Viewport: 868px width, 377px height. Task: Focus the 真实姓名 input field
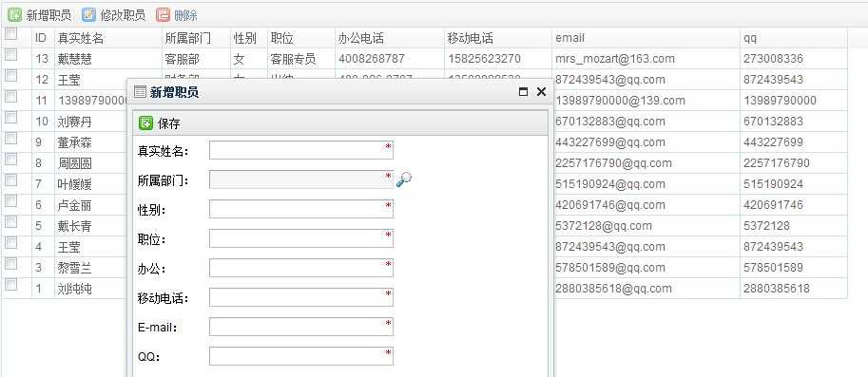click(x=301, y=150)
